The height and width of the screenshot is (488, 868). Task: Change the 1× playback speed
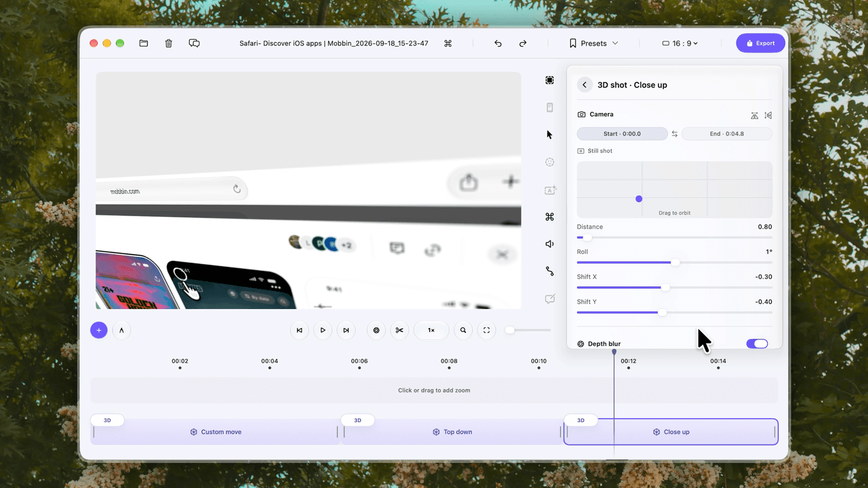coord(431,330)
